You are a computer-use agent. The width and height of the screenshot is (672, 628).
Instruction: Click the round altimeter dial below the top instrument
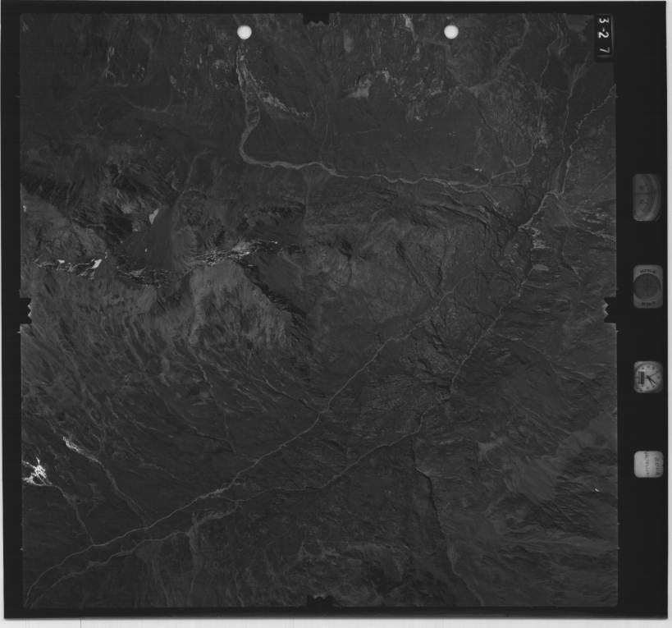pos(647,286)
